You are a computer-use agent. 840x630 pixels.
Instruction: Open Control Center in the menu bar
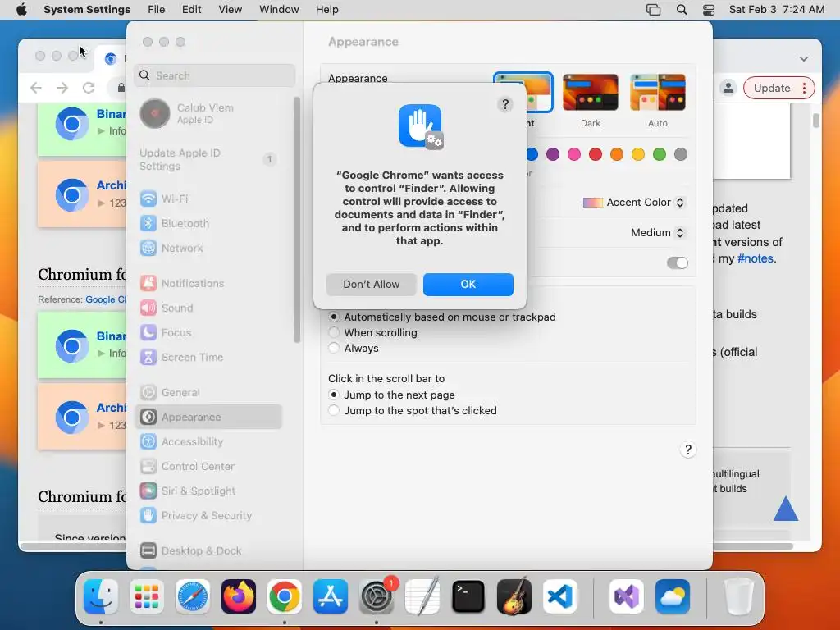click(708, 9)
